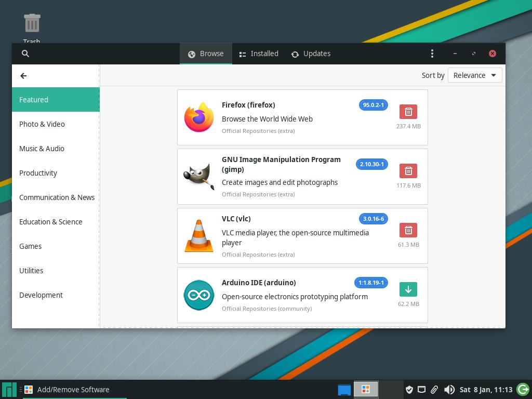Go back with the left arrow
Screen dimensions: 532x399
[23, 76]
